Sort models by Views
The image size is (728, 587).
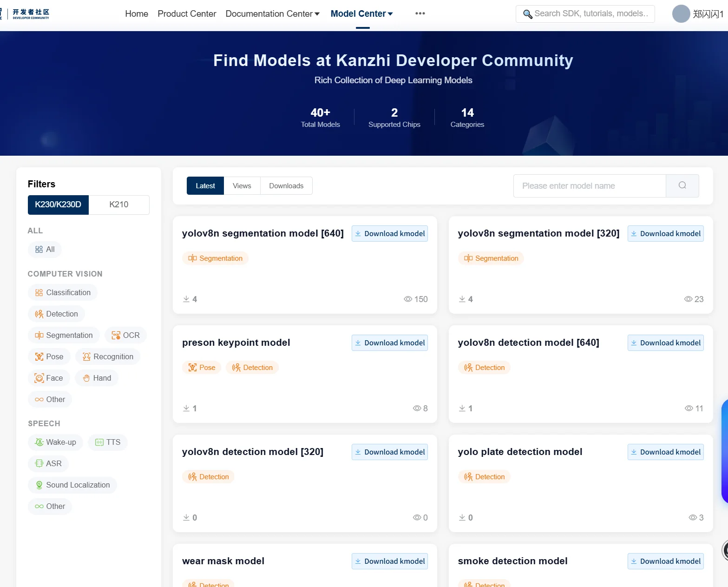coord(242,186)
